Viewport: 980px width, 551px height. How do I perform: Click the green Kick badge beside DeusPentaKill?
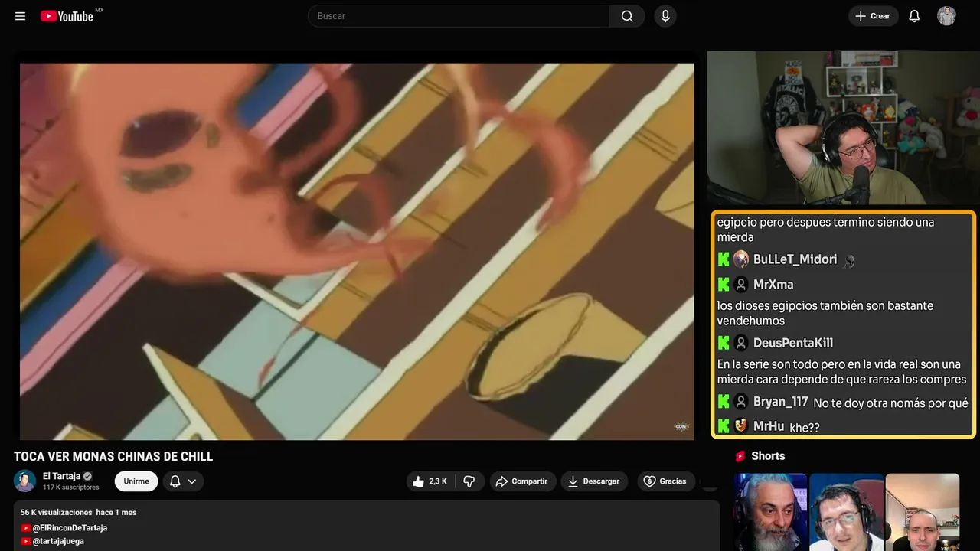tap(724, 343)
